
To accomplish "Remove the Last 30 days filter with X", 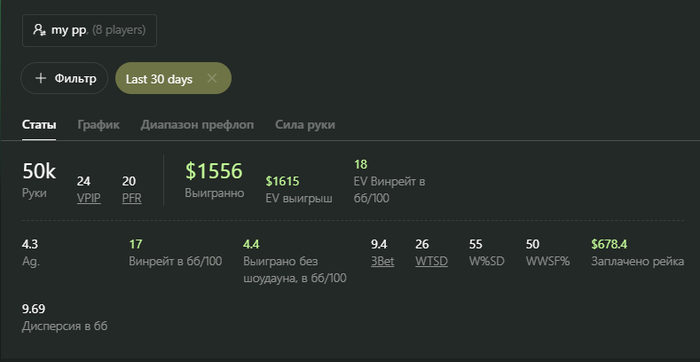I will (212, 79).
